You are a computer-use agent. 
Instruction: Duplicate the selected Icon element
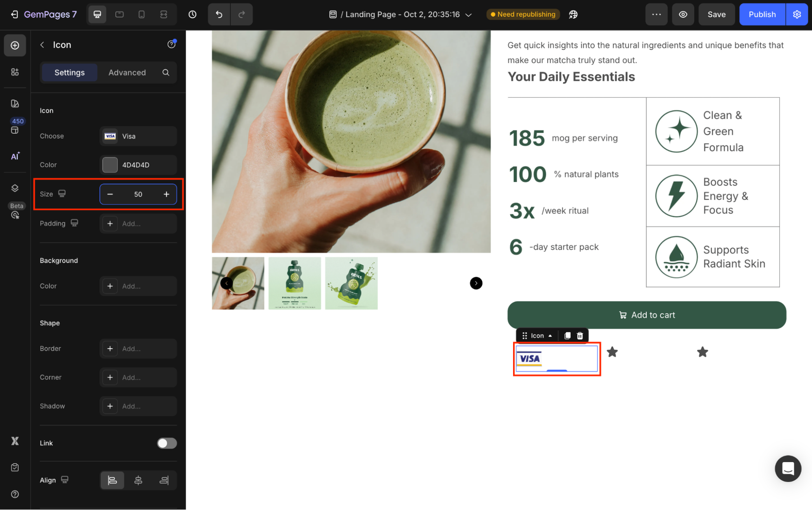click(x=567, y=336)
